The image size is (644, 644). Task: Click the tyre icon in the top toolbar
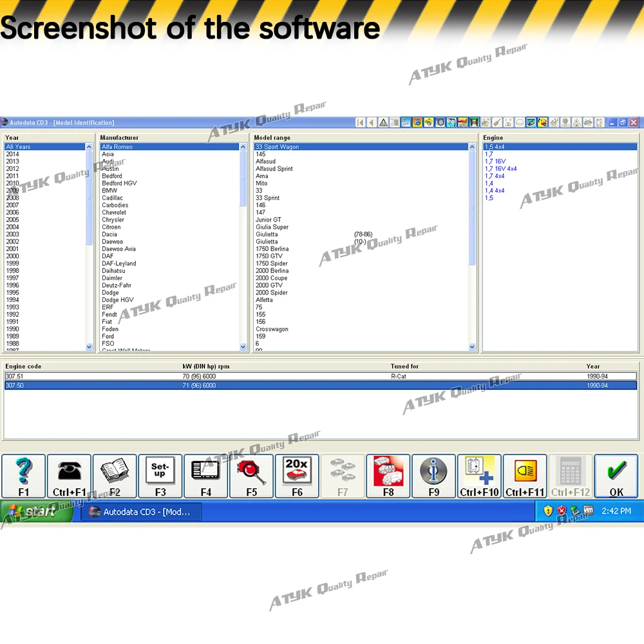[x=440, y=122]
